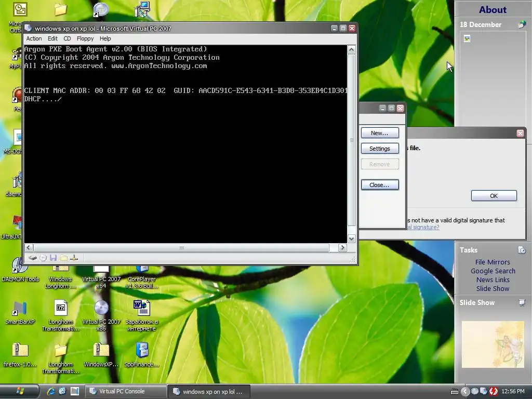Click the VM window scroll up arrow
The height and width of the screenshot is (399, 532).
(352, 49)
